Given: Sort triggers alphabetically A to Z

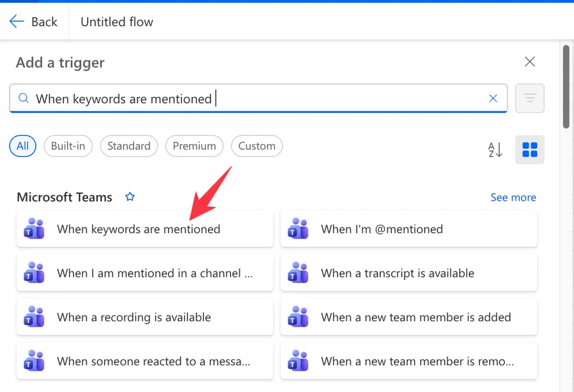Looking at the screenshot, I should click(x=495, y=149).
